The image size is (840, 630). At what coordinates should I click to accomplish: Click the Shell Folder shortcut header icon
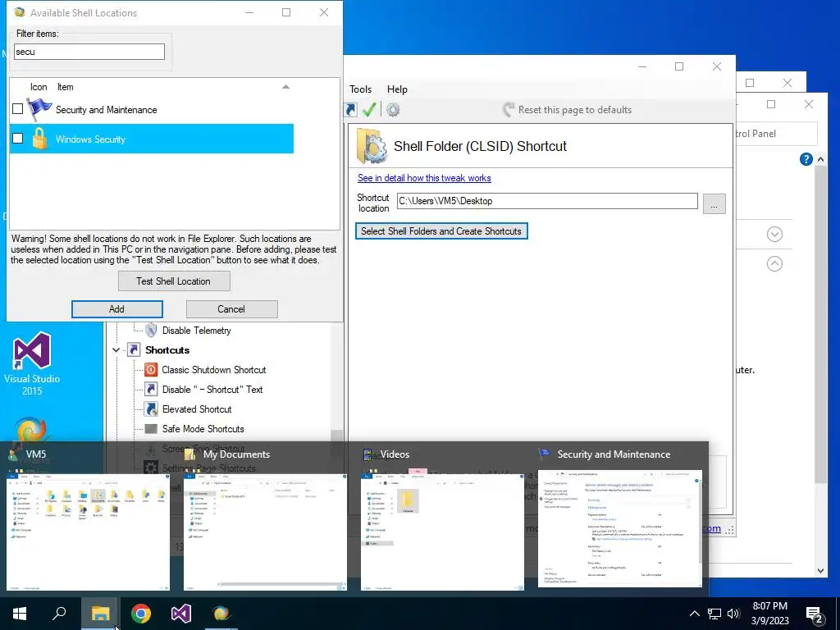(x=372, y=146)
